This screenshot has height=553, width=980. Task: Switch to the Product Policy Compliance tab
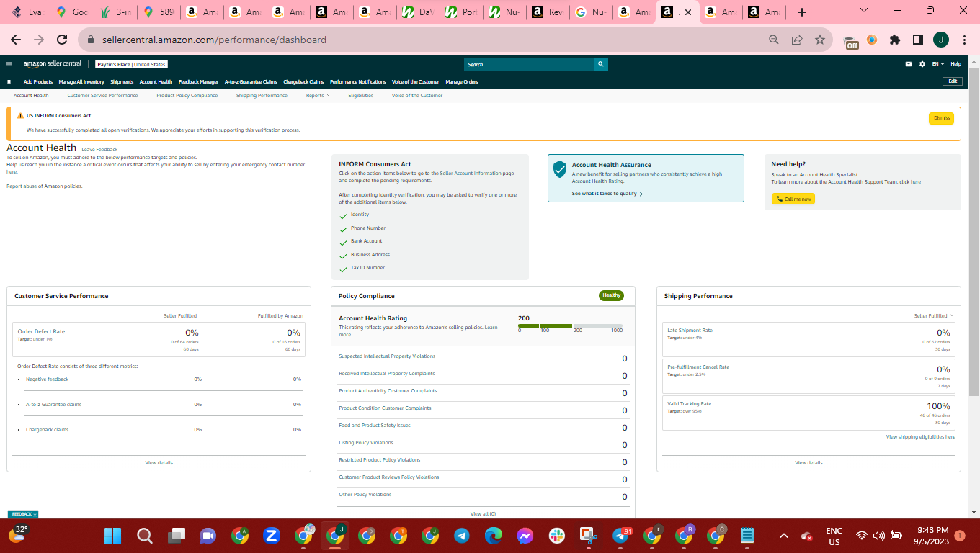coord(187,95)
